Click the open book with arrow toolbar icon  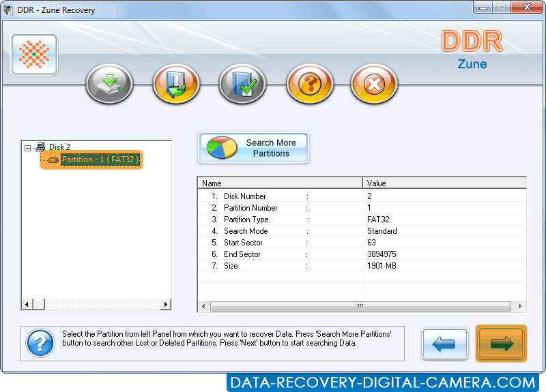pyautogui.click(x=176, y=84)
